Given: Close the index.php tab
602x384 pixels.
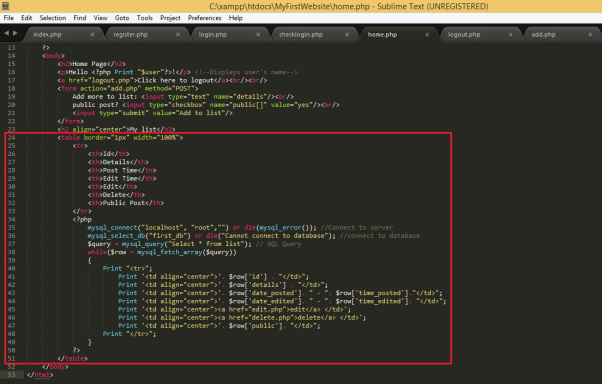Looking at the screenshot, I should coord(92,35).
